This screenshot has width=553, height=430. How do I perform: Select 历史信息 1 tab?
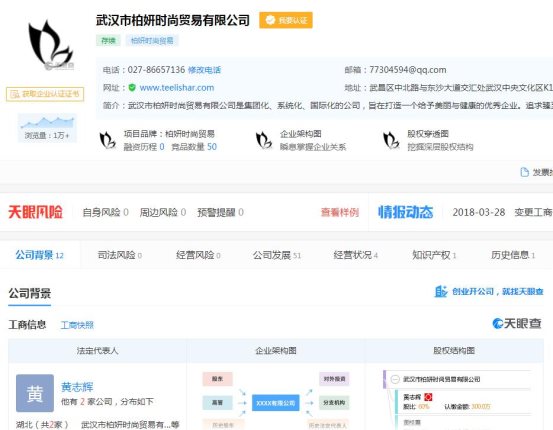click(513, 255)
